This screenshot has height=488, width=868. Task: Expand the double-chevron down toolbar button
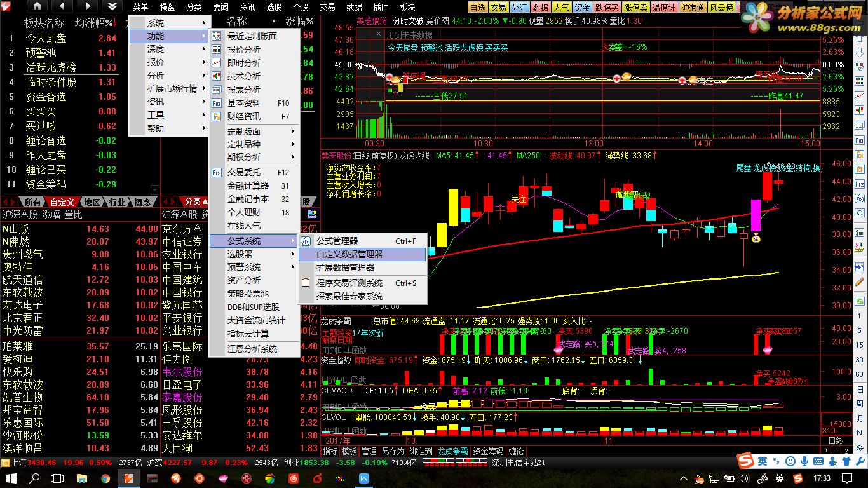pyautogui.click(x=112, y=6)
